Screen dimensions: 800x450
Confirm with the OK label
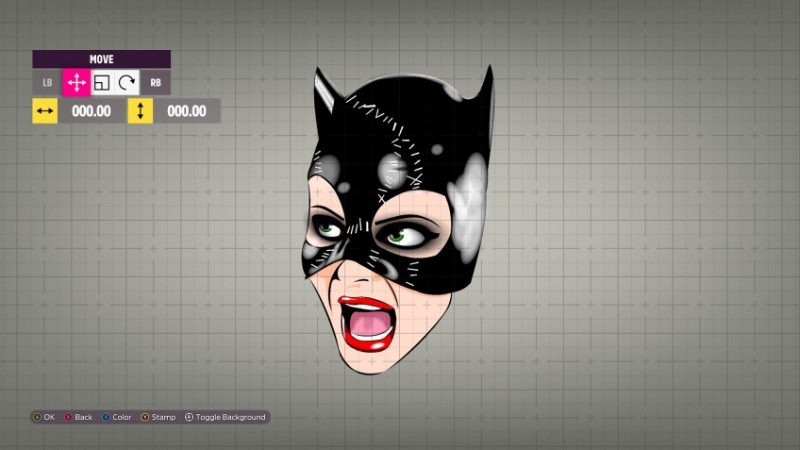tap(50, 417)
